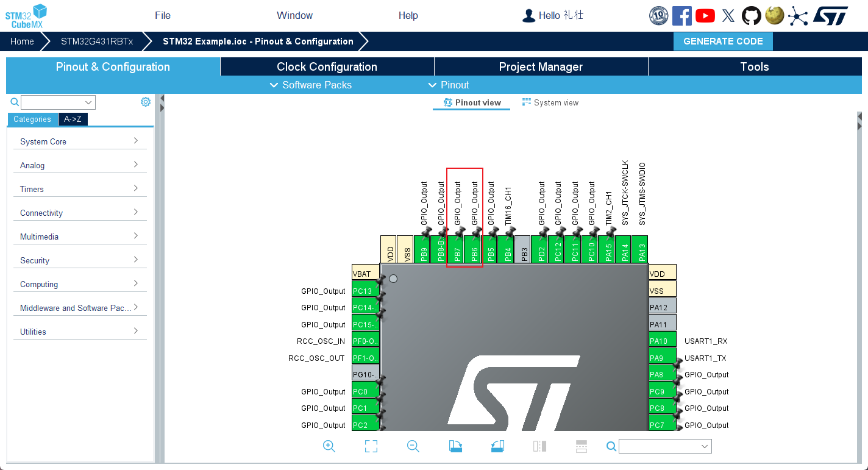The image size is (868, 470).
Task: Expand the Connectivity category
Action: click(x=79, y=213)
